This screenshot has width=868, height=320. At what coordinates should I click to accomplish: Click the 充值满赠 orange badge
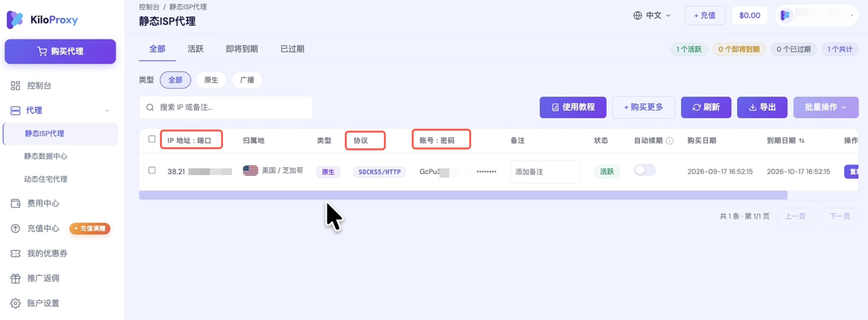[90, 229]
